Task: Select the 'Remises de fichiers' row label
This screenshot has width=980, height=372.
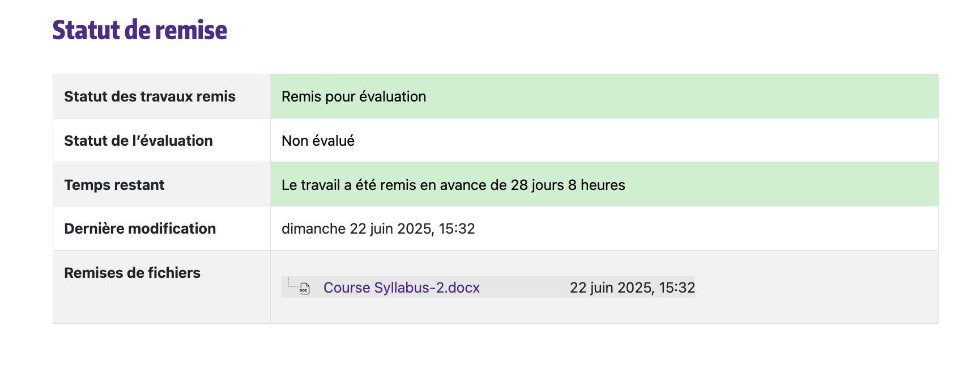Action: click(x=132, y=273)
